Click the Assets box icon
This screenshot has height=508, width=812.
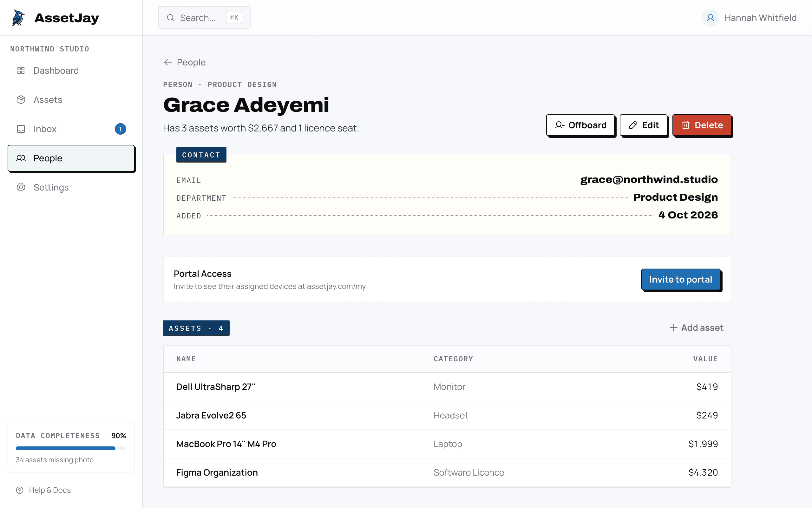tap(21, 100)
